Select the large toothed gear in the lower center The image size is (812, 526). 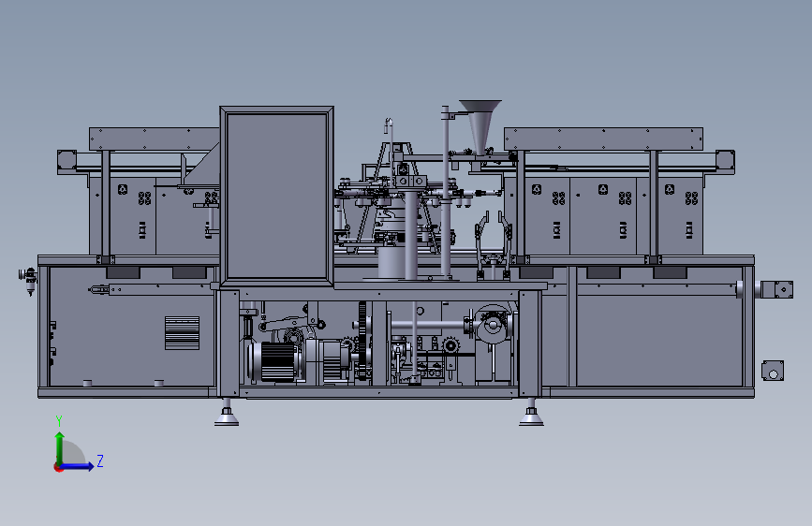(x=363, y=340)
